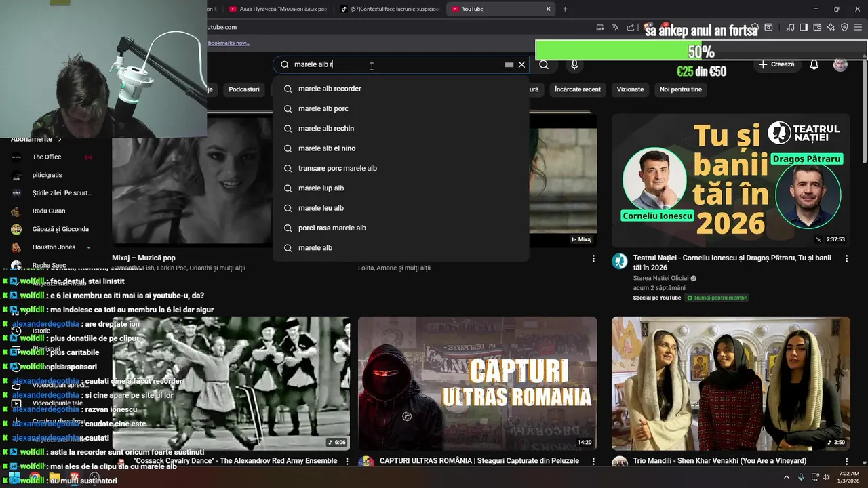The height and width of the screenshot is (488, 868).
Task: Open options menu for Cossack Cavalry Dance video
Action: [347, 461]
